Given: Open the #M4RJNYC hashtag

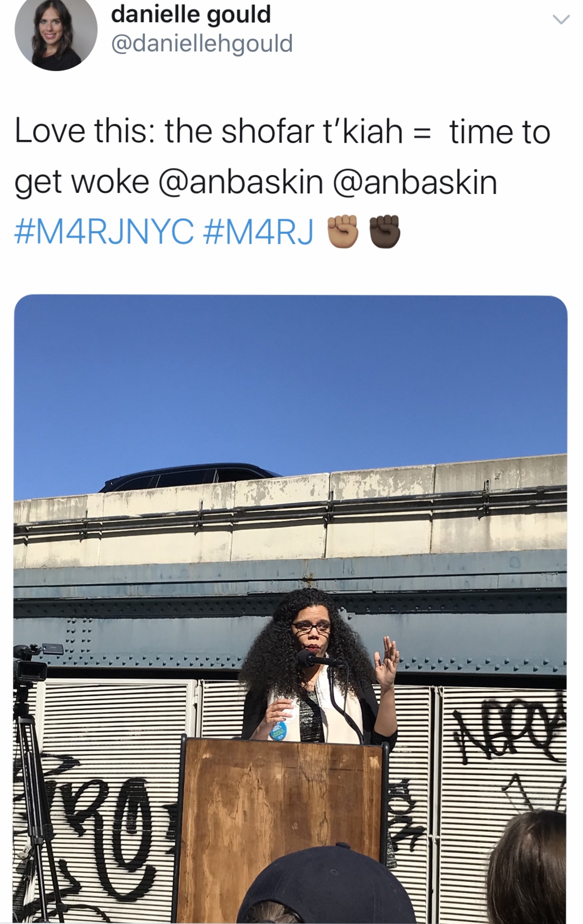Looking at the screenshot, I should [x=104, y=231].
